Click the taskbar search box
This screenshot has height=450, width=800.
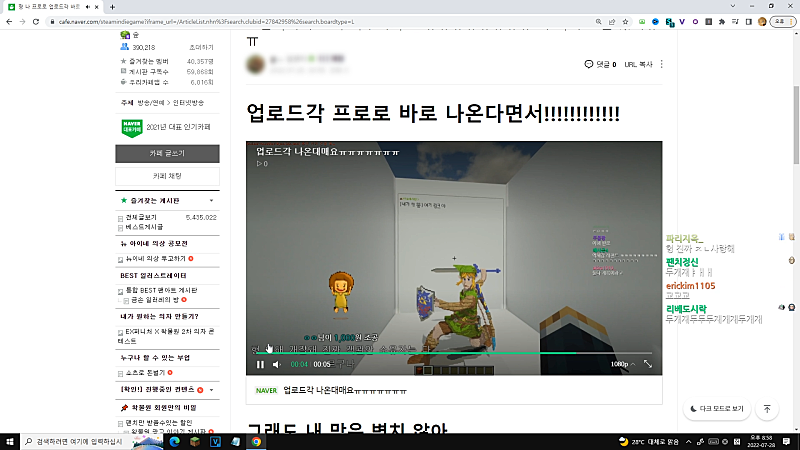coord(77,441)
